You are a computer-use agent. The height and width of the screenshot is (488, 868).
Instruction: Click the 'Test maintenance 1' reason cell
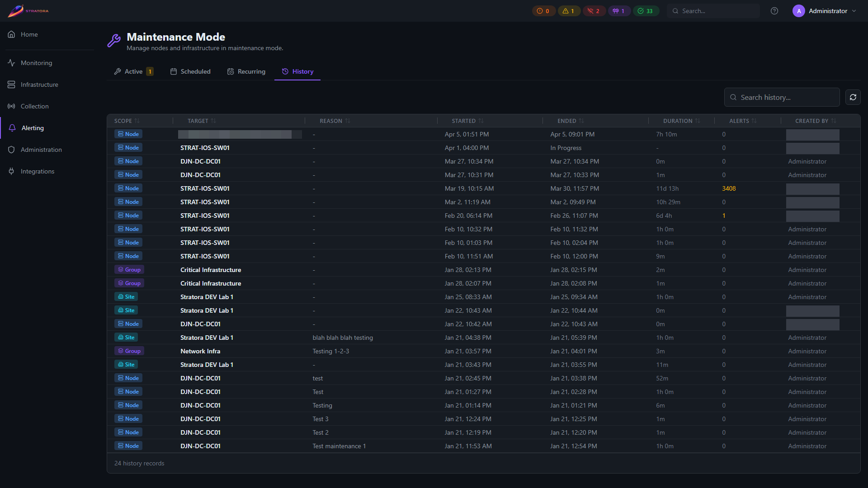coord(339,446)
